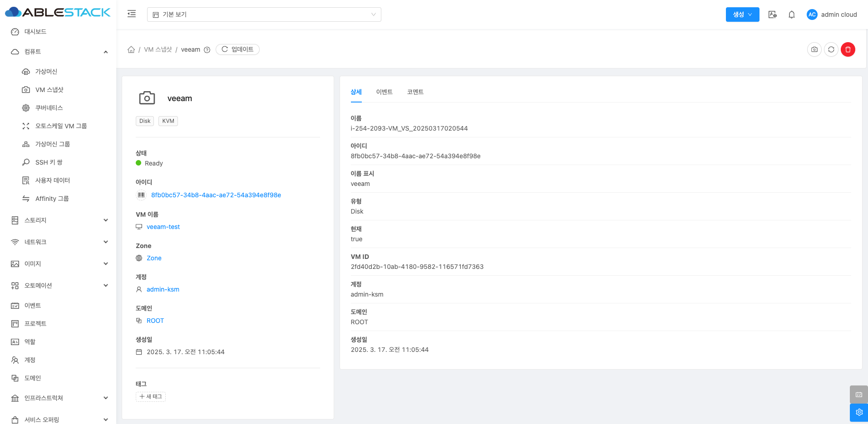Switch to the 코멘트 tab
The height and width of the screenshot is (424, 868).
pyautogui.click(x=415, y=92)
